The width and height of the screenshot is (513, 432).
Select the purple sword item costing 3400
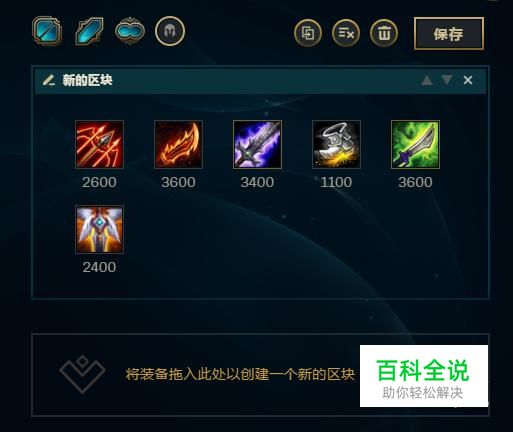pos(257,144)
